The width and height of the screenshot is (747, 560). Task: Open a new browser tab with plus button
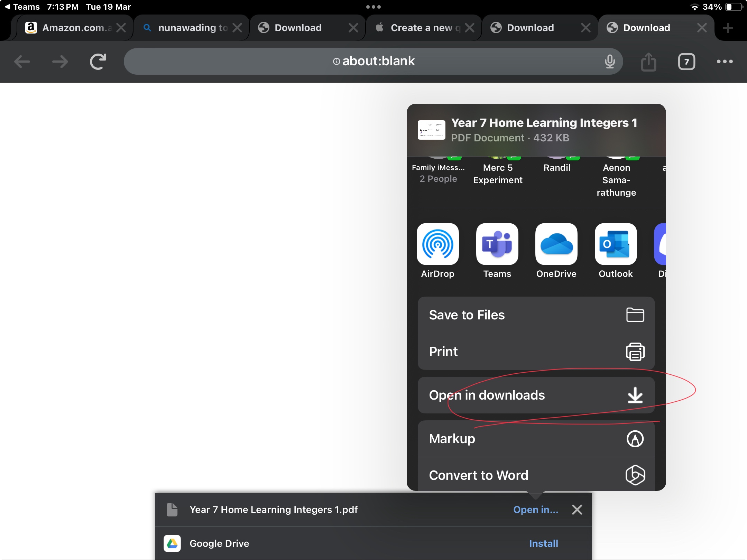click(x=728, y=28)
